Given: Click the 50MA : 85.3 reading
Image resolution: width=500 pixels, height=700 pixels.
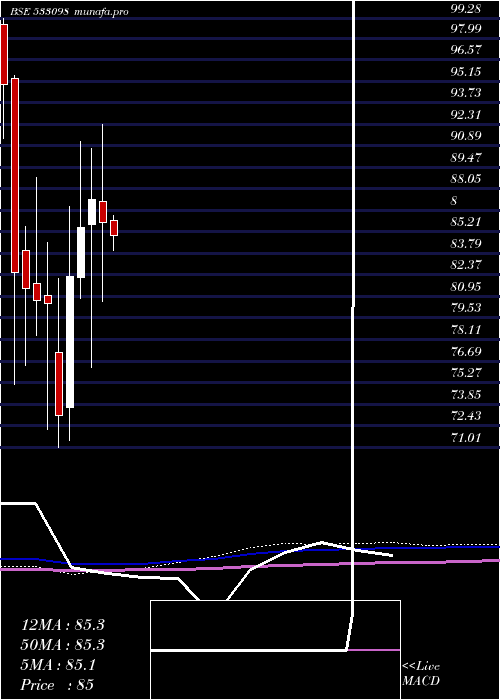Looking at the screenshot, I should (x=63, y=645).
